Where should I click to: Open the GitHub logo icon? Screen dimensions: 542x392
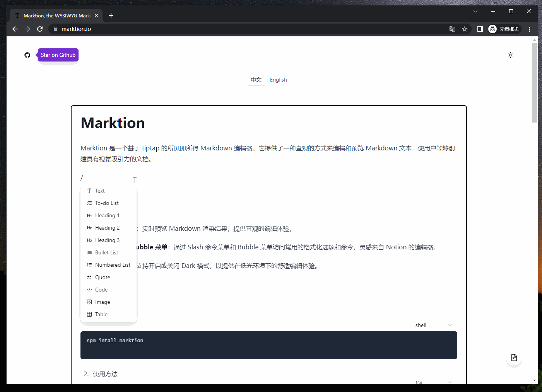coord(27,55)
